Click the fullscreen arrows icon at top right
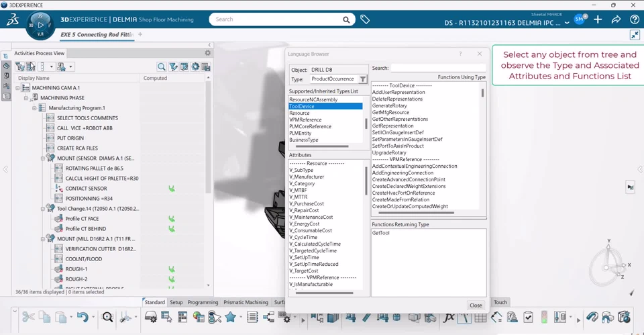Image resolution: width=644 pixels, height=335 pixels. point(635,35)
